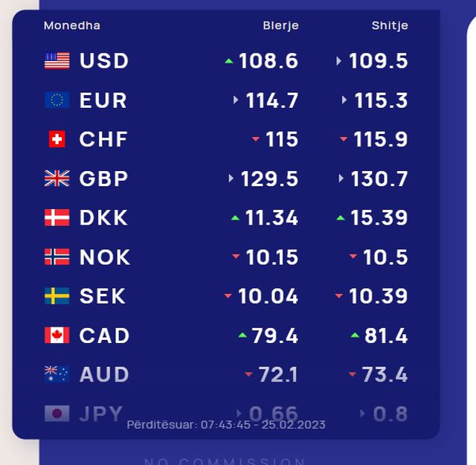476x465 pixels.
Task: Click the United Kingdom flag icon
Action: (57, 179)
